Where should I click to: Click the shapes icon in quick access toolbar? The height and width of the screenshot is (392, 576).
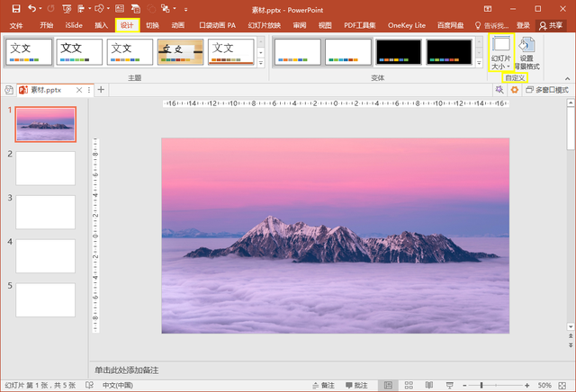(x=99, y=9)
